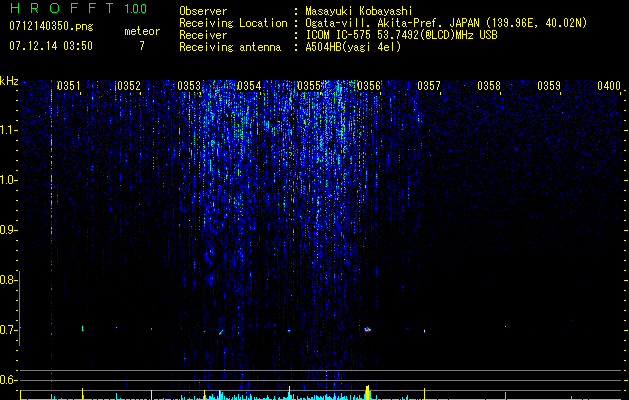Viewport: 629px width, 400px height.
Task: Click observer name Masayuki Kobayashi
Action: 359,11
